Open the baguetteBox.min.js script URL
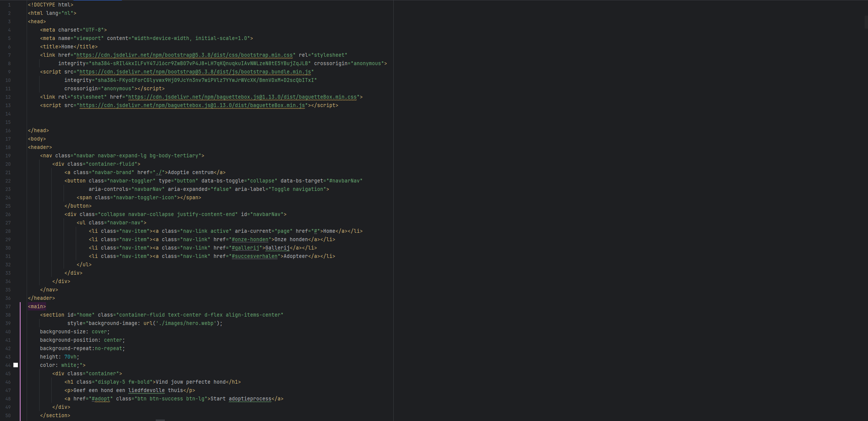This screenshot has width=868, height=421. (192, 106)
